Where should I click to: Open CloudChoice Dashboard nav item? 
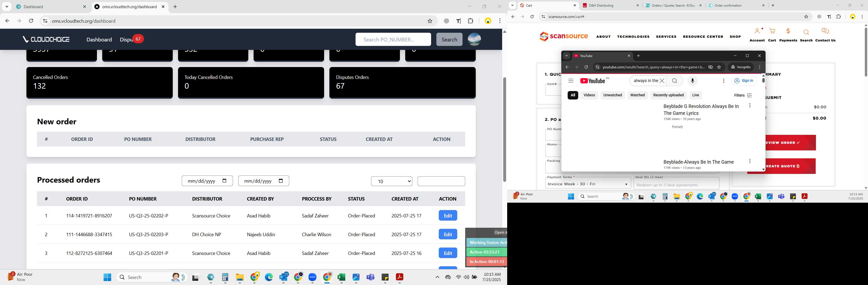(x=99, y=39)
